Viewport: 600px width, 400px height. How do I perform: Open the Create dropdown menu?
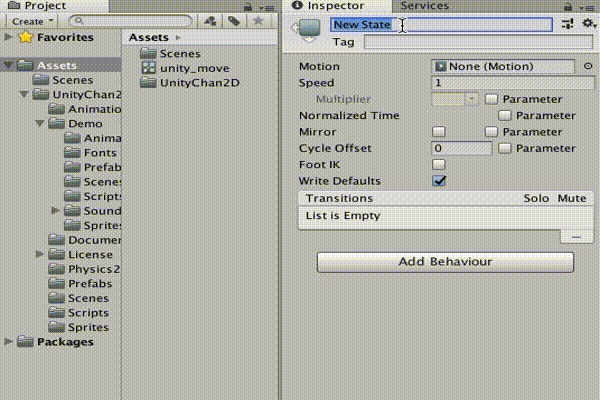coord(34,21)
